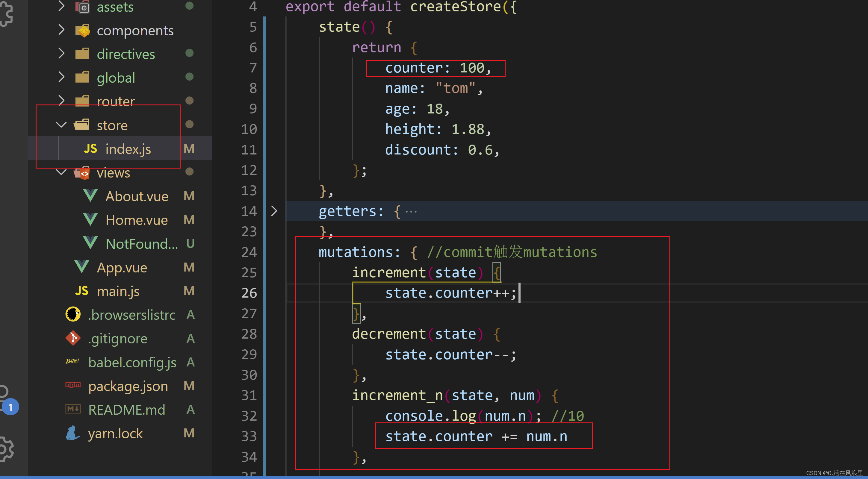Click 'console.log(num.n)' on line 32
This screenshot has height=479, width=868.
click(x=459, y=416)
